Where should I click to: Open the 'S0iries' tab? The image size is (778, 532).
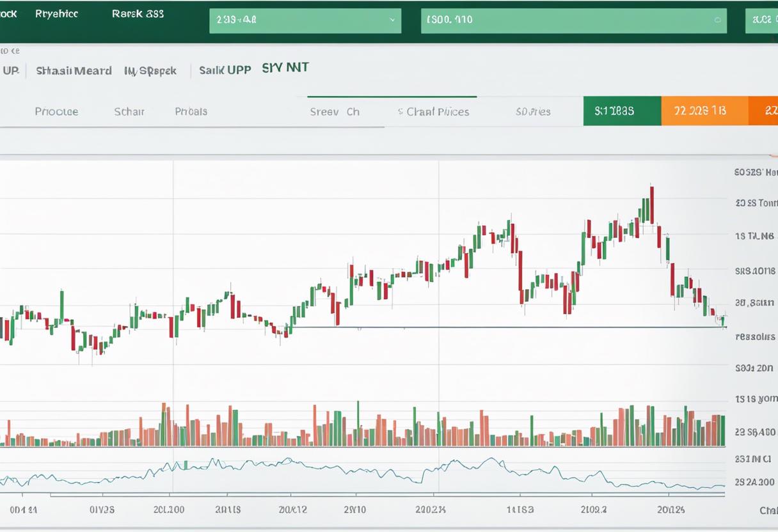[533, 112]
